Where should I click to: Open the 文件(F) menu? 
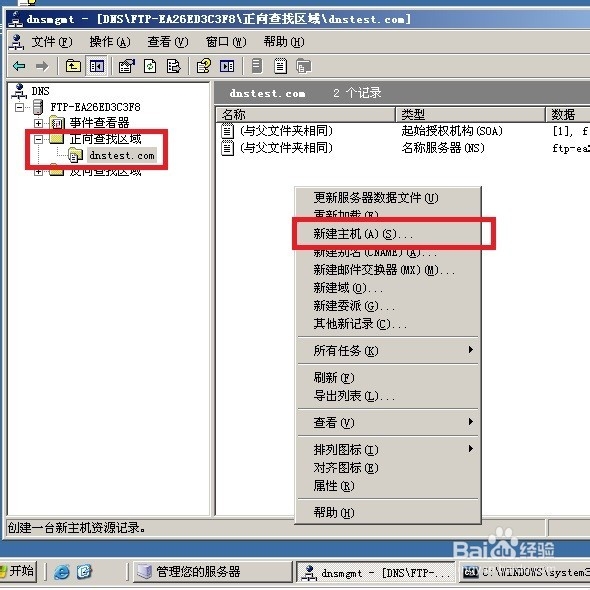[52, 42]
